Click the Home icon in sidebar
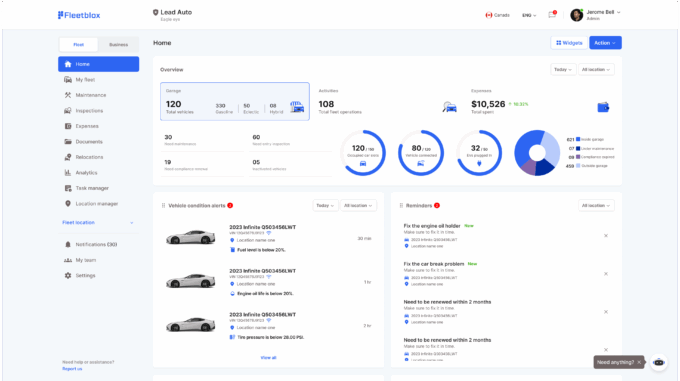 point(68,64)
